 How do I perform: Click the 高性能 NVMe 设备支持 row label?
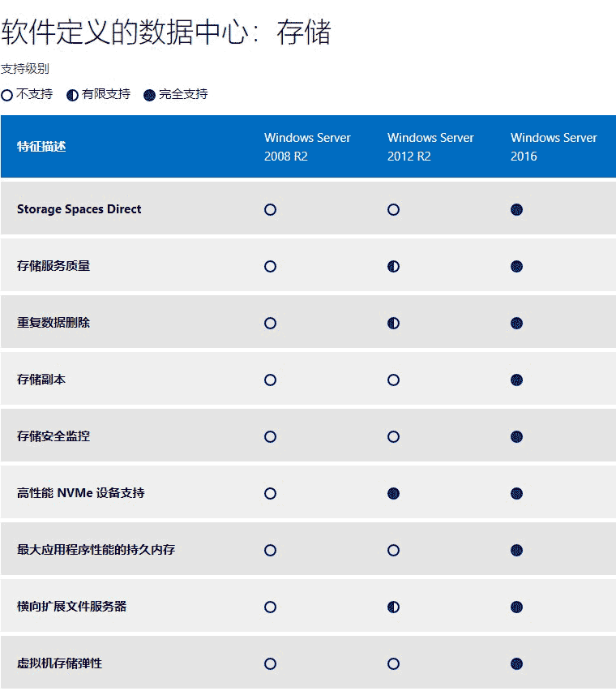(81, 493)
